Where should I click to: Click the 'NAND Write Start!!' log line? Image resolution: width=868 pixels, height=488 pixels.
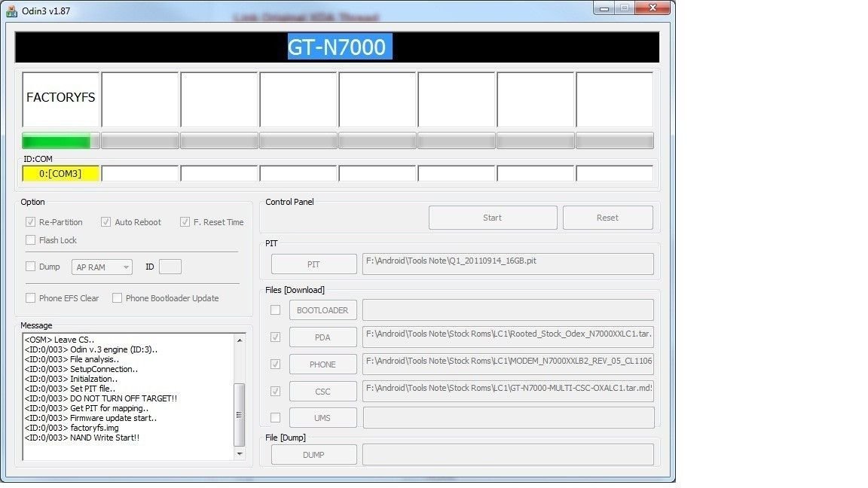click(x=82, y=438)
